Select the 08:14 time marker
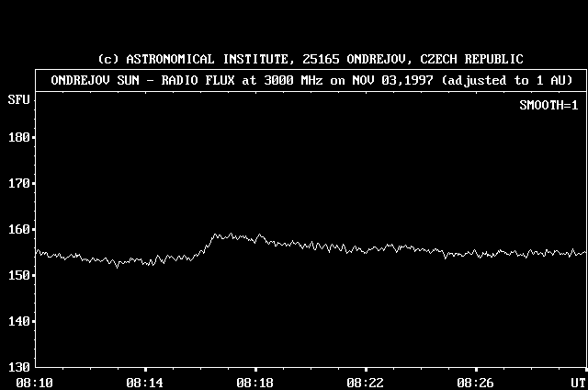Image resolution: width=588 pixels, height=390 pixels. point(143,382)
